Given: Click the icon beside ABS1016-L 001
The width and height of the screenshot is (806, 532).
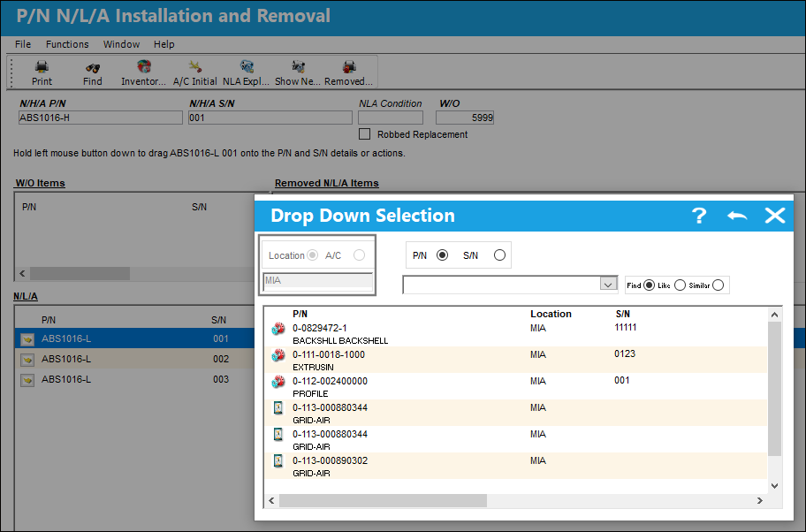Looking at the screenshot, I should (x=27, y=338).
